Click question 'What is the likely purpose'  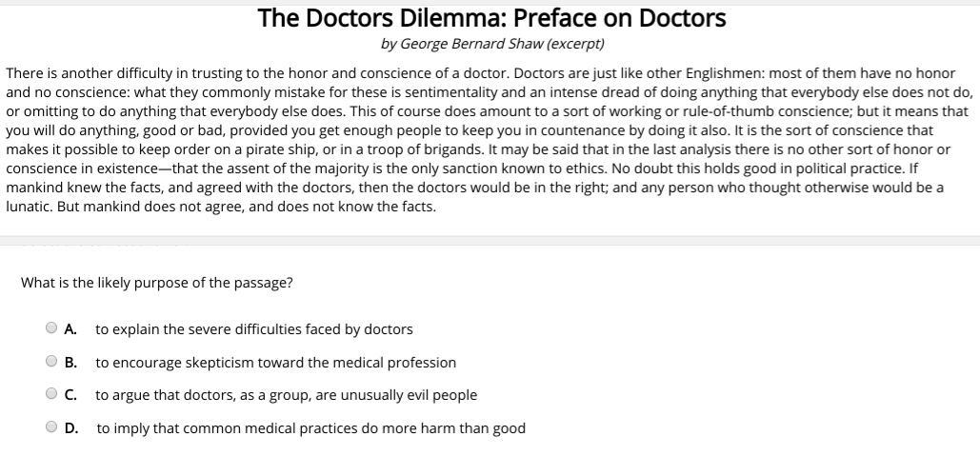coord(157,283)
